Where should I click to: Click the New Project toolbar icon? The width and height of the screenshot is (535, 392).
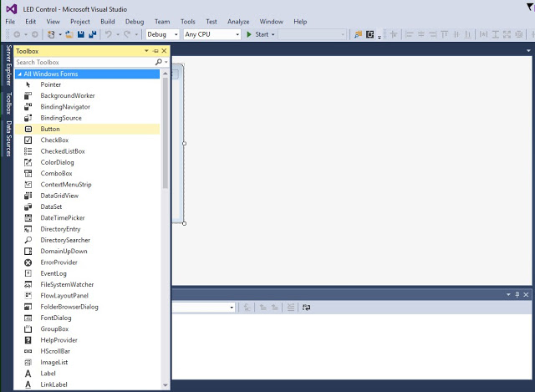[51, 34]
